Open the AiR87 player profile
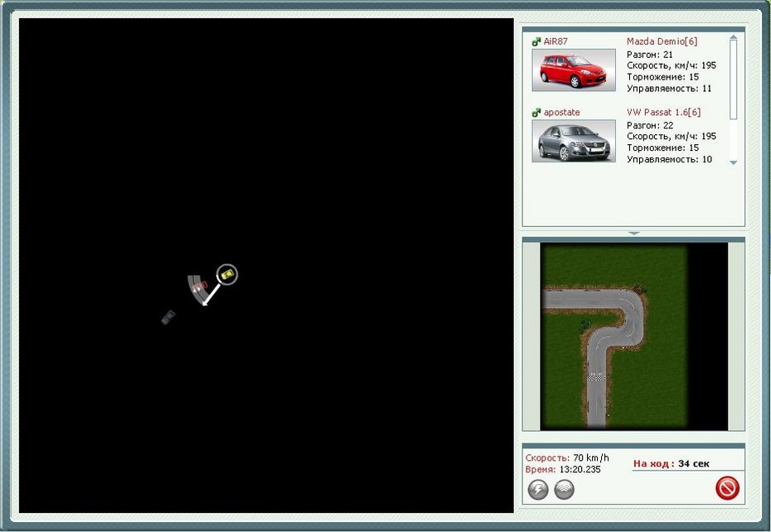The width and height of the screenshot is (771, 532). click(x=555, y=41)
